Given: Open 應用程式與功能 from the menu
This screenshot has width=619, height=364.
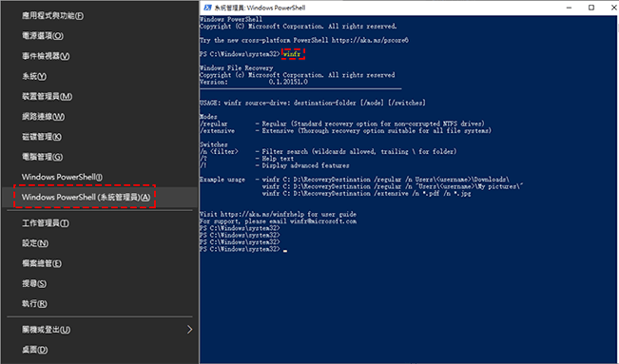Looking at the screenshot, I should tap(52, 16).
